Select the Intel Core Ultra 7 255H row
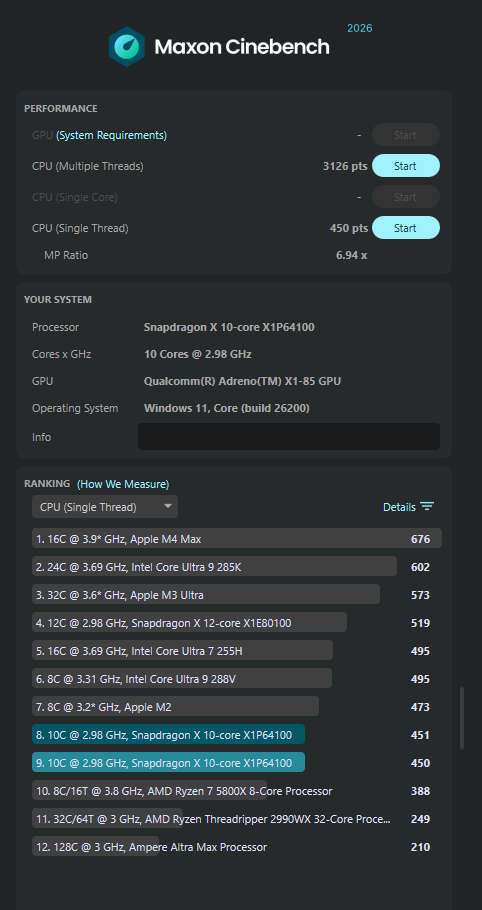The height and width of the screenshot is (910, 482). coord(237,651)
